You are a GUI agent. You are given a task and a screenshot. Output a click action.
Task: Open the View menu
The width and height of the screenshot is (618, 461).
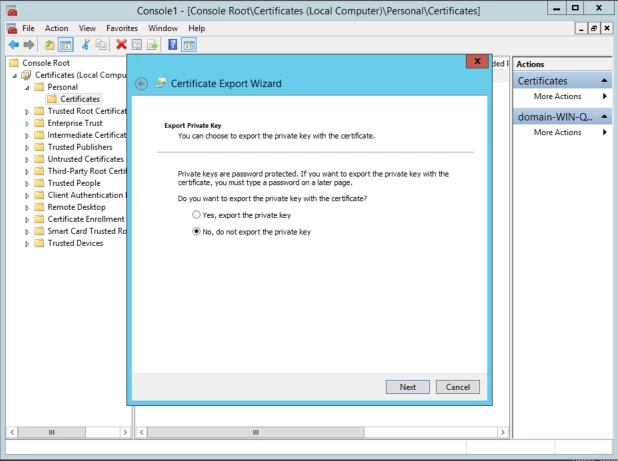[x=87, y=28]
